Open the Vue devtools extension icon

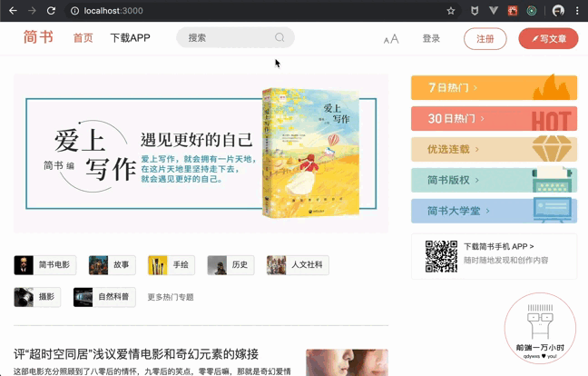(x=494, y=11)
